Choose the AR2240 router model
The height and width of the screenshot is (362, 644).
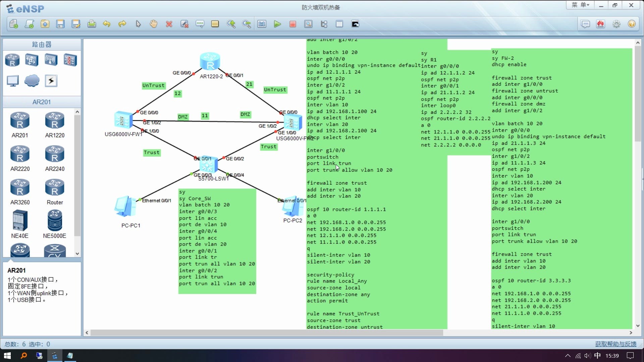point(55,159)
